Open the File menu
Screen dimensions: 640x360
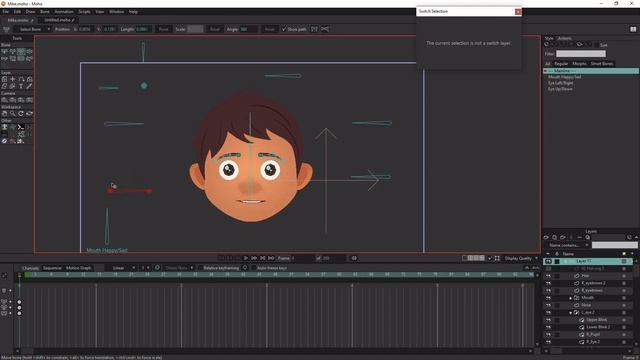6,11
